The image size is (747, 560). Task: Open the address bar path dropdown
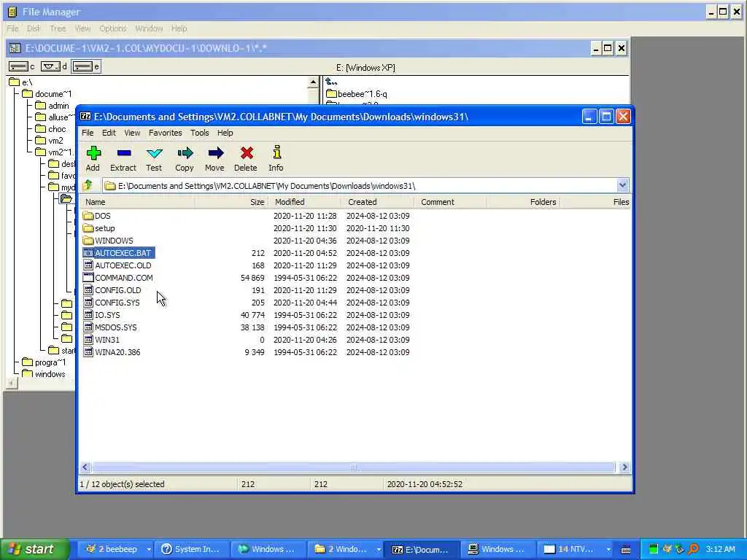tap(622, 185)
